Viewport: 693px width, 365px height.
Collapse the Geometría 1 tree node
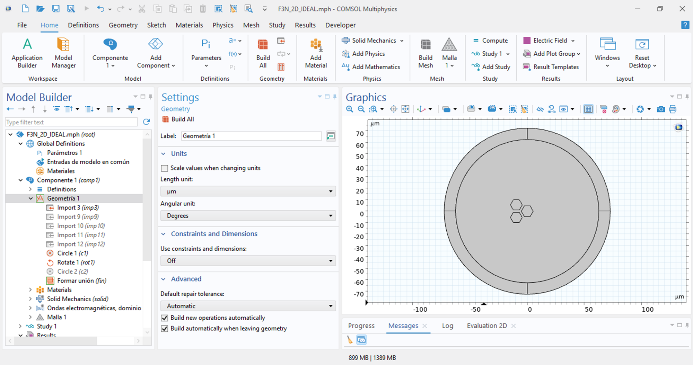(x=30, y=198)
